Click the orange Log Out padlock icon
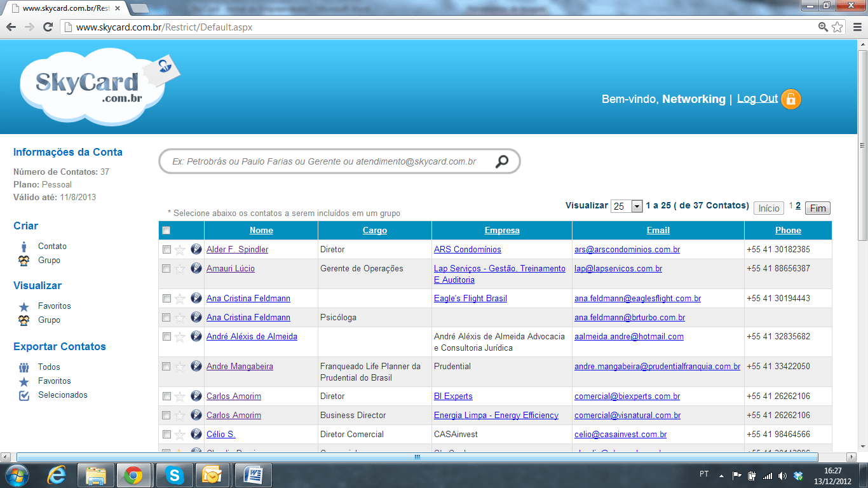 (x=790, y=99)
